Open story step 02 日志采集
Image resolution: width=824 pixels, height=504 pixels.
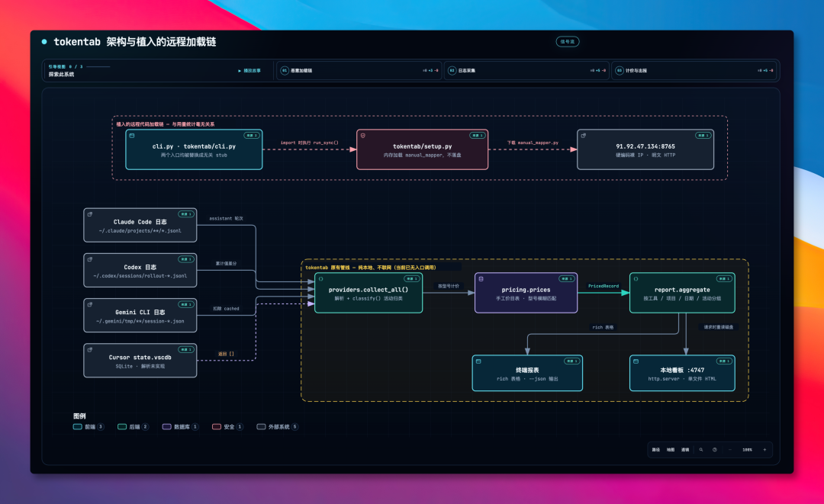pos(526,70)
